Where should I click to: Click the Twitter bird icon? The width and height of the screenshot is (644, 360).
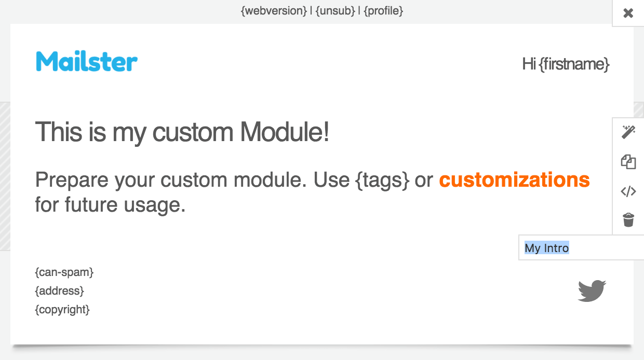click(592, 291)
